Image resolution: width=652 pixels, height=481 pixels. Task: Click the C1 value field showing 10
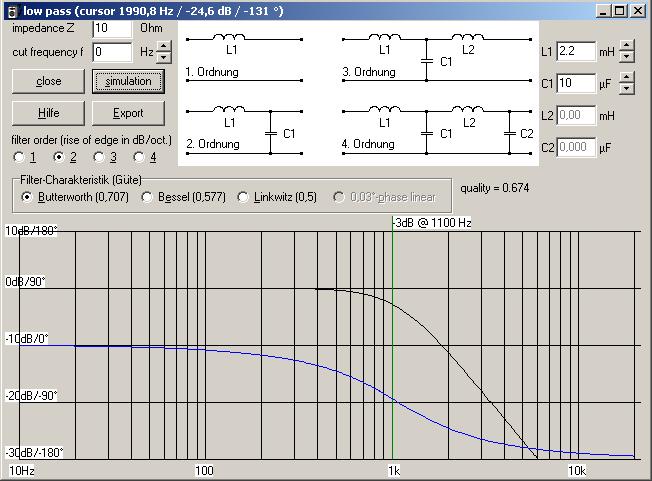click(576, 83)
